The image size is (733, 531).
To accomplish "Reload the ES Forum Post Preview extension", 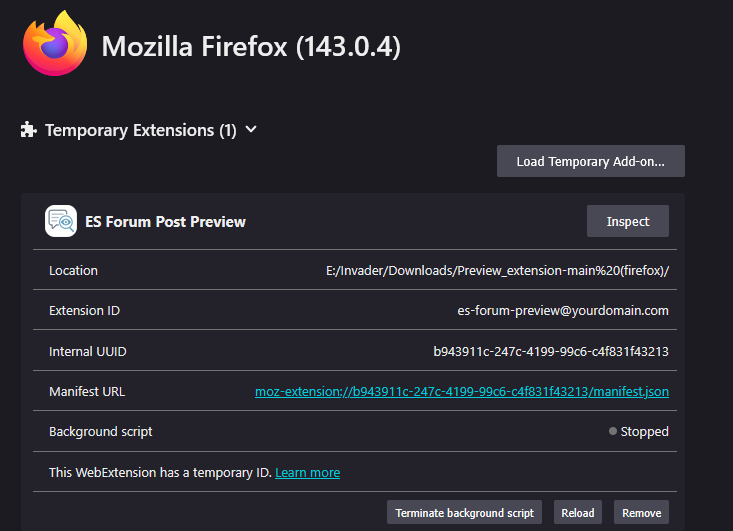I will click(x=577, y=513).
